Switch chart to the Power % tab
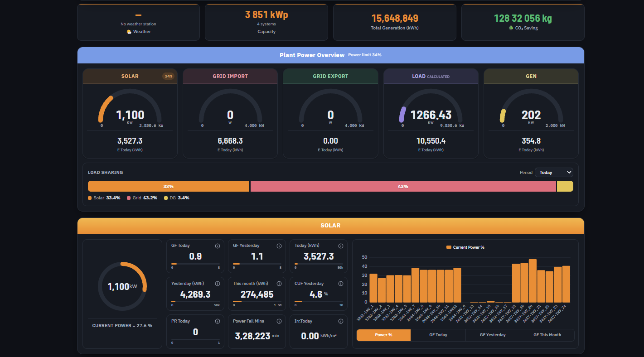The height and width of the screenshot is (357, 644). 383,335
